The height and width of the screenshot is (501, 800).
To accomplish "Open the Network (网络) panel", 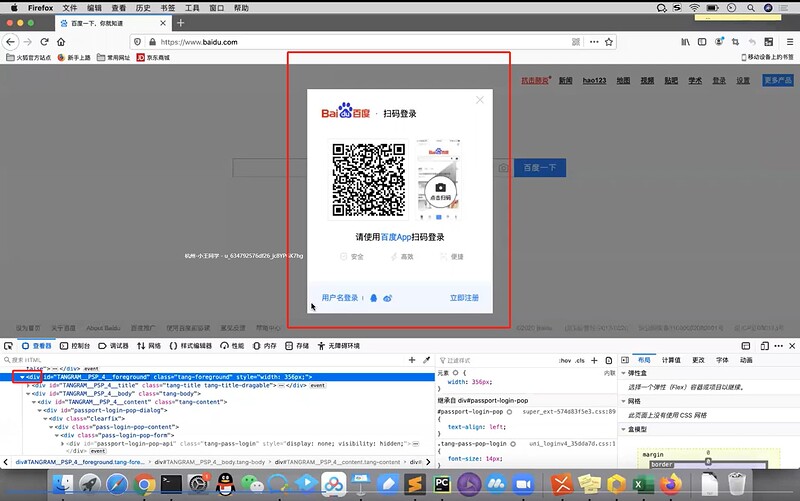I will (149, 346).
